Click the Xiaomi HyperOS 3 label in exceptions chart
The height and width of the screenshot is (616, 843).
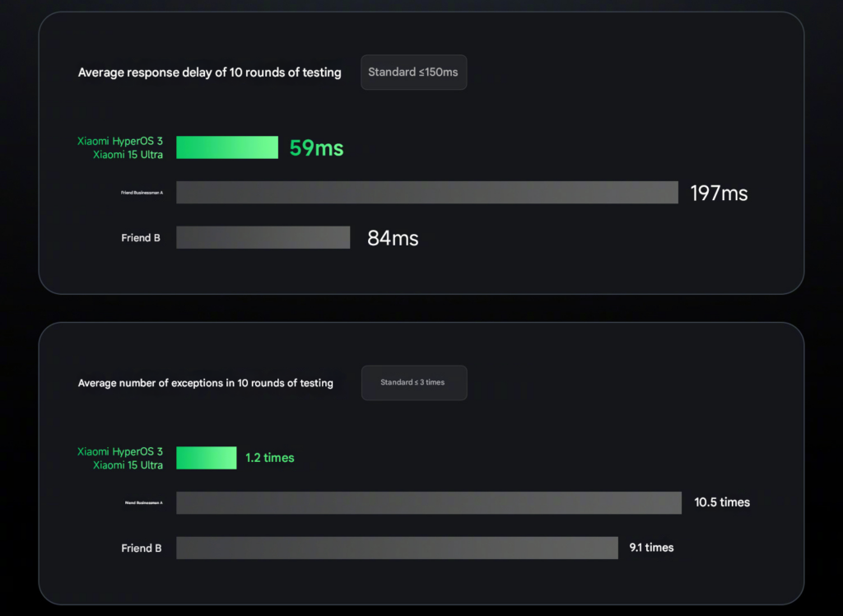point(120,451)
